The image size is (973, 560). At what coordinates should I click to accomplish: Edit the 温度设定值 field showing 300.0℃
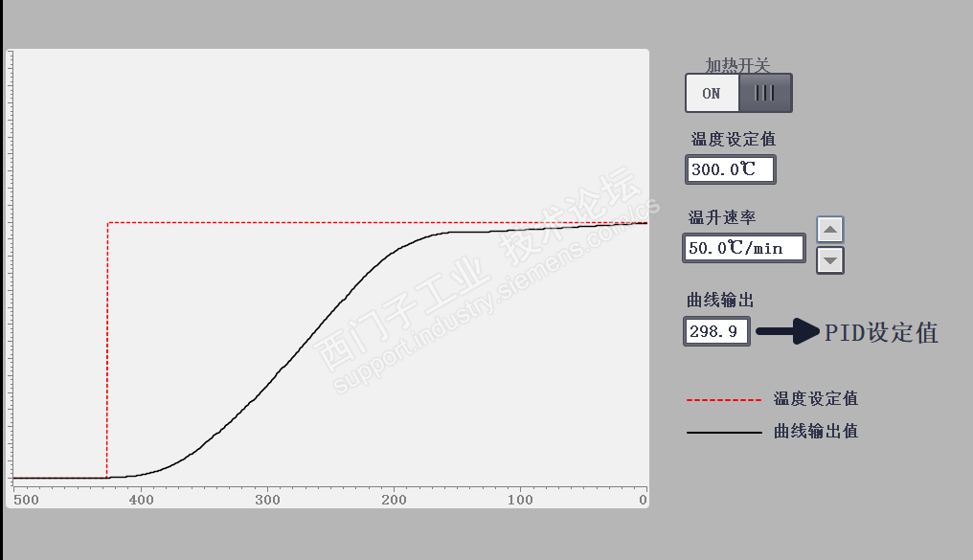pyautogui.click(x=731, y=169)
